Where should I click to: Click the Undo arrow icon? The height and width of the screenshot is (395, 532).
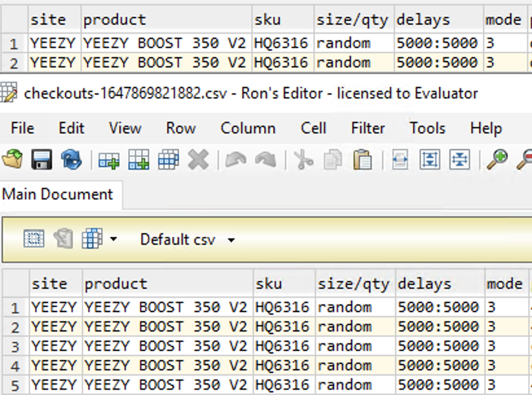(236, 159)
